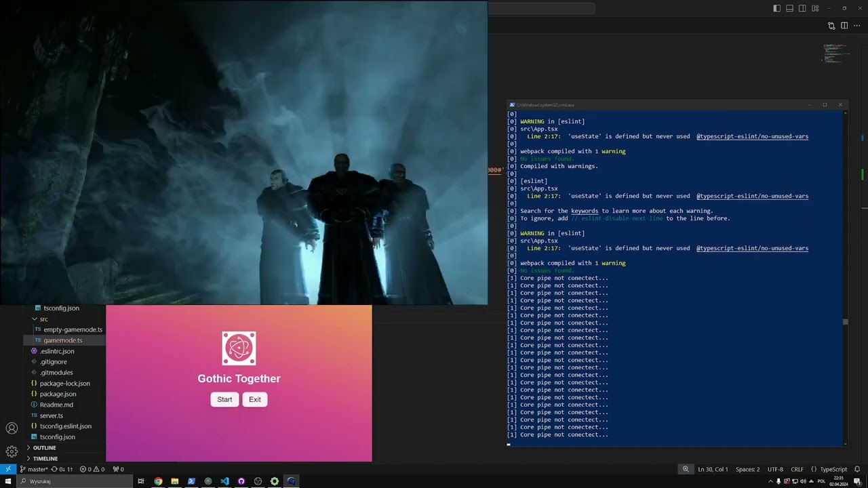Image resolution: width=868 pixels, height=488 pixels.
Task: Open Customize Layout icon in title bar
Action: coord(815,8)
